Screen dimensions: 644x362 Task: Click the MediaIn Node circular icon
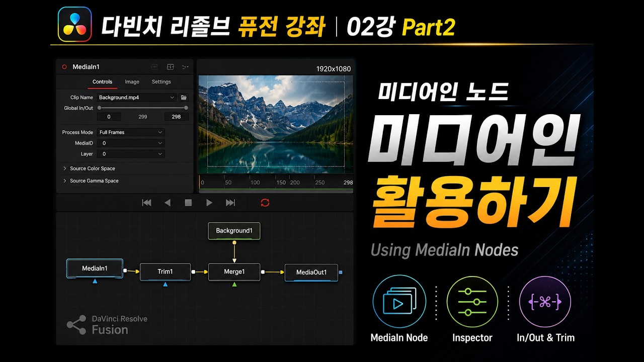[x=399, y=302]
